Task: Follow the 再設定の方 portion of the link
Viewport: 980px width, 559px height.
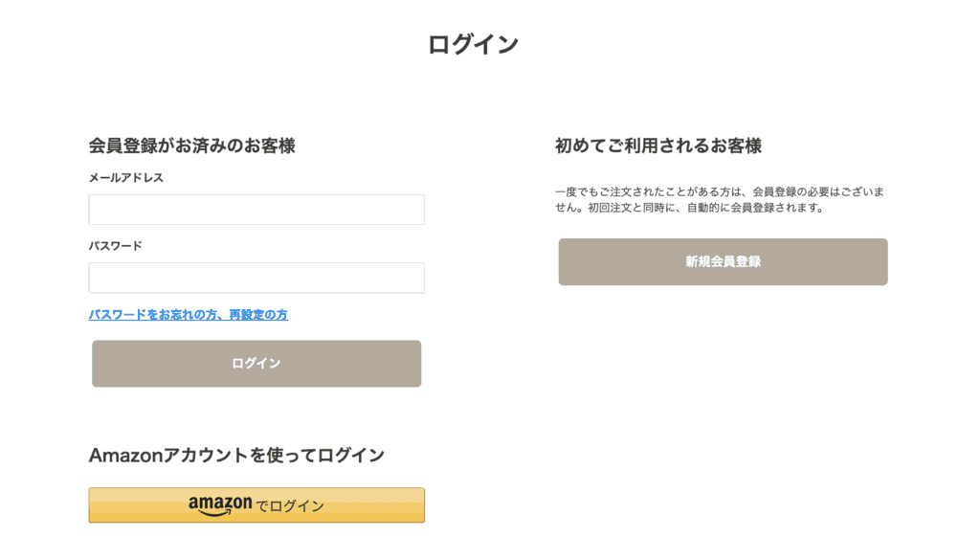Action: pos(258,315)
